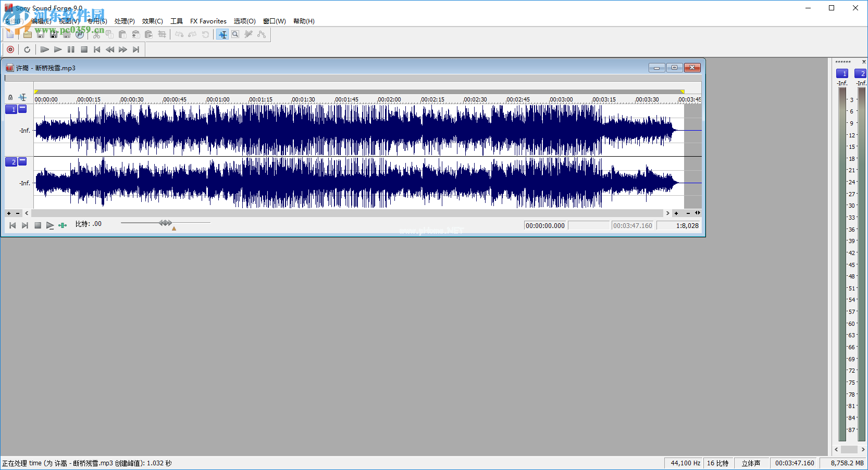Click the 00:03:47.160 selection length field

click(633, 225)
